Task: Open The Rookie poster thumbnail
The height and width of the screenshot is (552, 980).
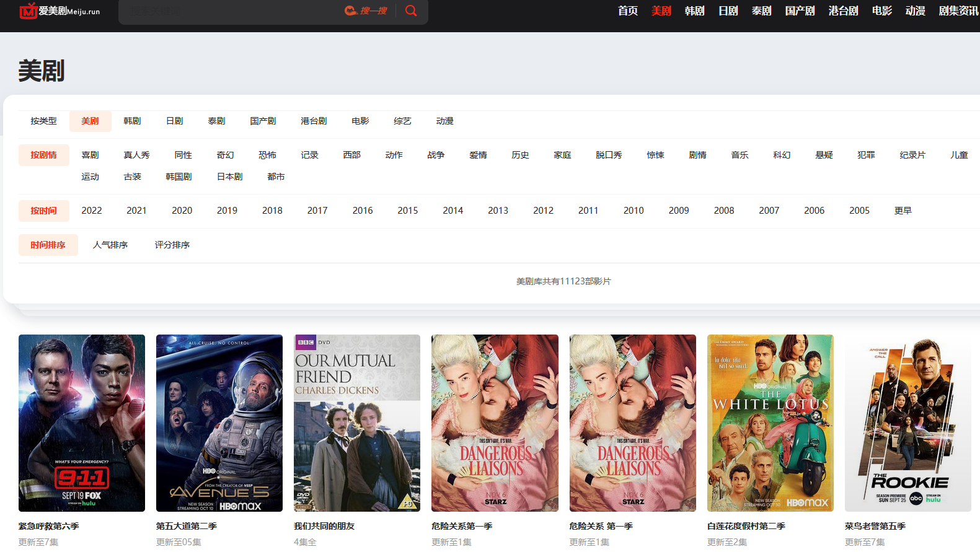Action: (x=907, y=423)
